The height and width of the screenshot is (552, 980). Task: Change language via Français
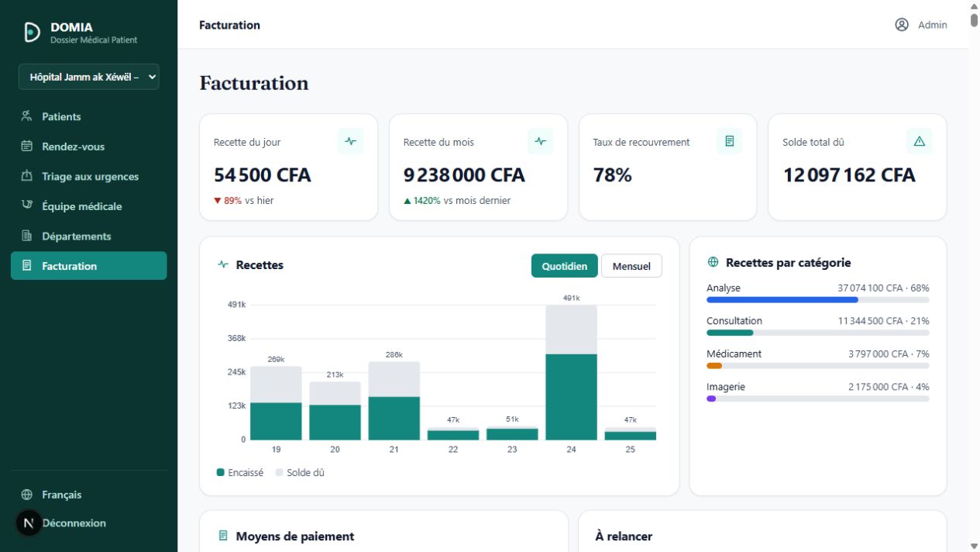89,495
